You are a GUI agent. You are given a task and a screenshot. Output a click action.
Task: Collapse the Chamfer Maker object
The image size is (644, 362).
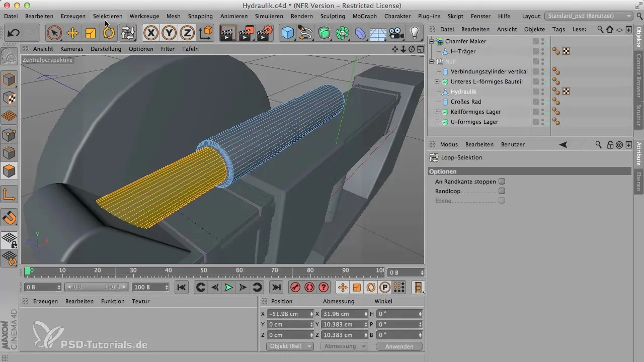click(432, 41)
